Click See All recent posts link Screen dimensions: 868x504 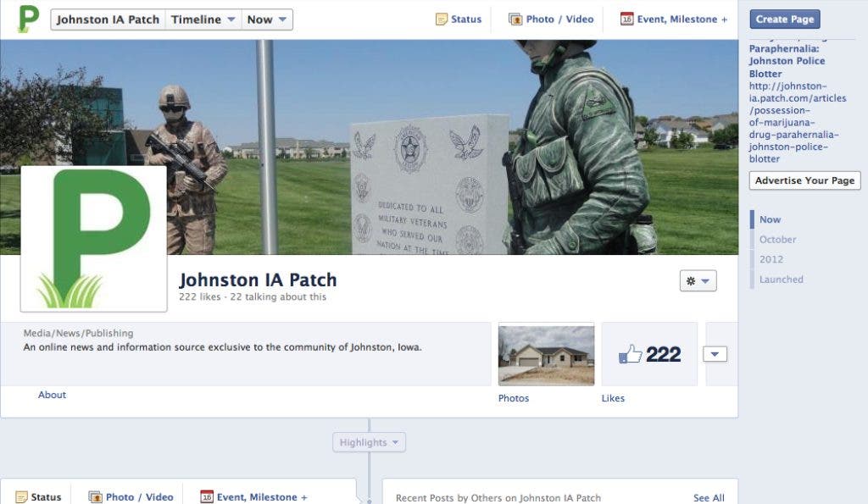click(x=709, y=498)
